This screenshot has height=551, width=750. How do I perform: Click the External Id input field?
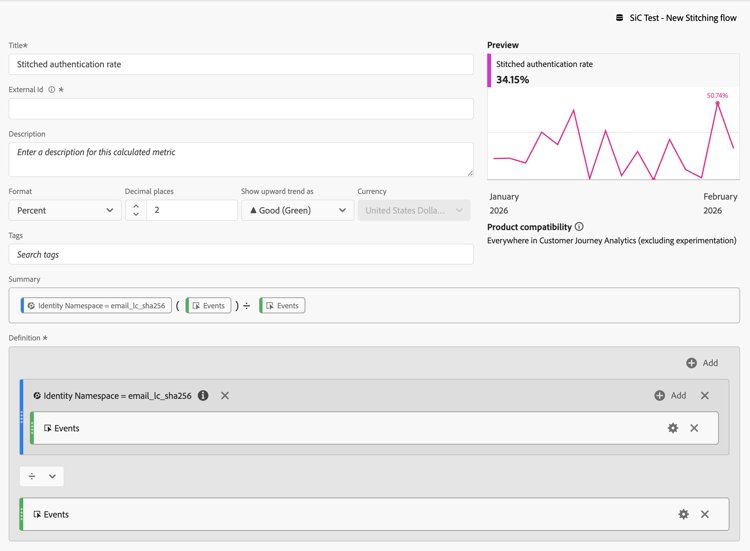click(x=241, y=109)
